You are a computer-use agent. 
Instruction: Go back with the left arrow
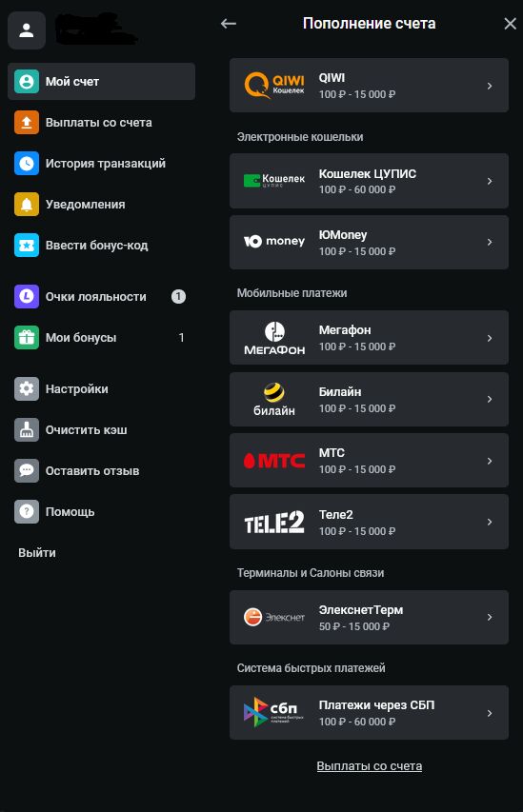point(228,23)
